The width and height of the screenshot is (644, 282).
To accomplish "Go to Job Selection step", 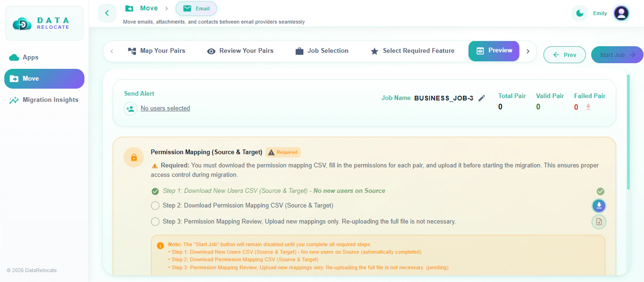I will (x=322, y=51).
